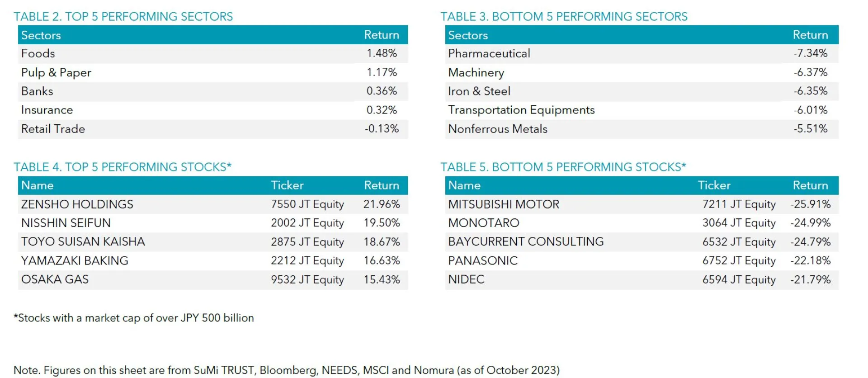This screenshot has height=378, width=868.
Task: Click the Table 2 Top 5 Performing Sectors title
Action: (123, 17)
